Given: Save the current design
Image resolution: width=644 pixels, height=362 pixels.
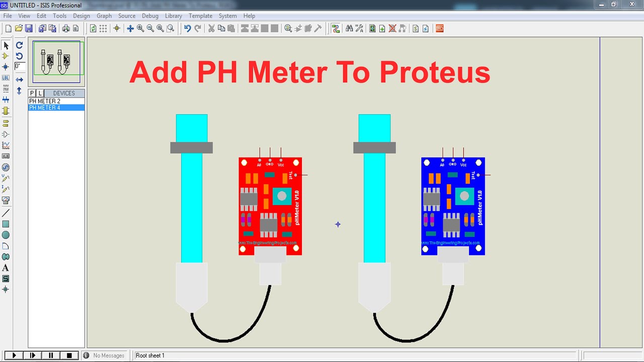Looking at the screenshot, I should click(x=29, y=29).
